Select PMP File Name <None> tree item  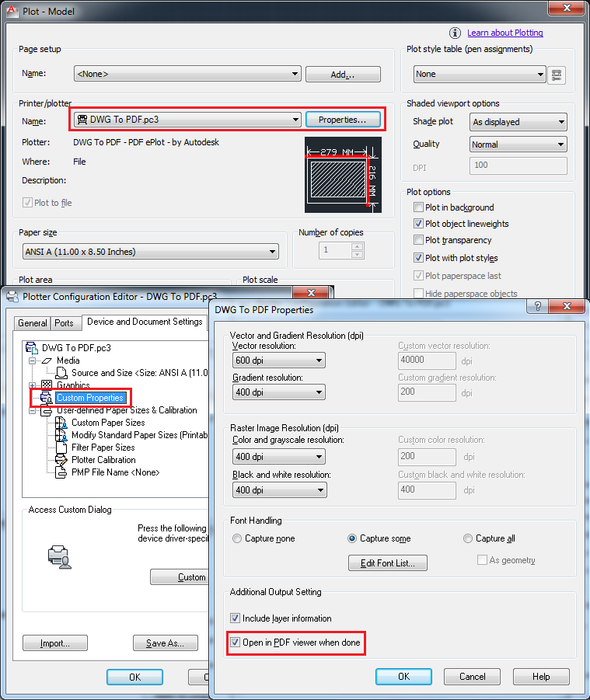coord(116,472)
